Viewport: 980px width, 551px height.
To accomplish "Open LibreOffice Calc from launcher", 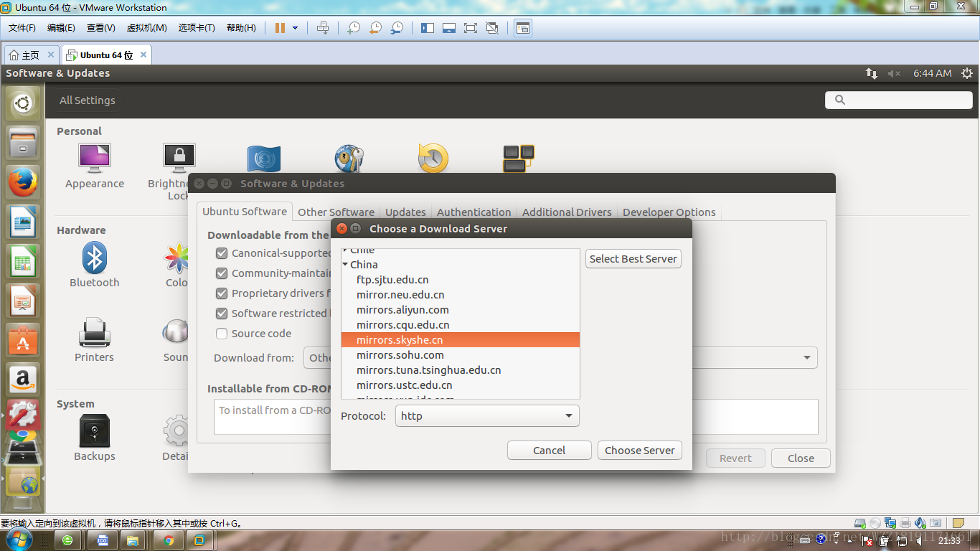I will click(x=23, y=260).
